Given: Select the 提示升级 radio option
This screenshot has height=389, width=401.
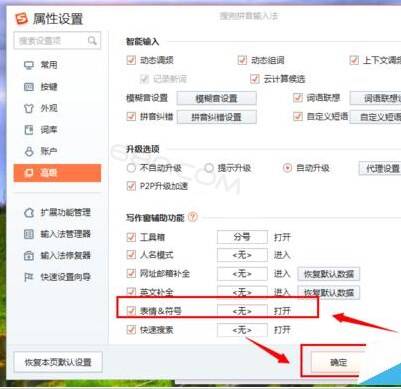Looking at the screenshot, I should pos(209,168).
